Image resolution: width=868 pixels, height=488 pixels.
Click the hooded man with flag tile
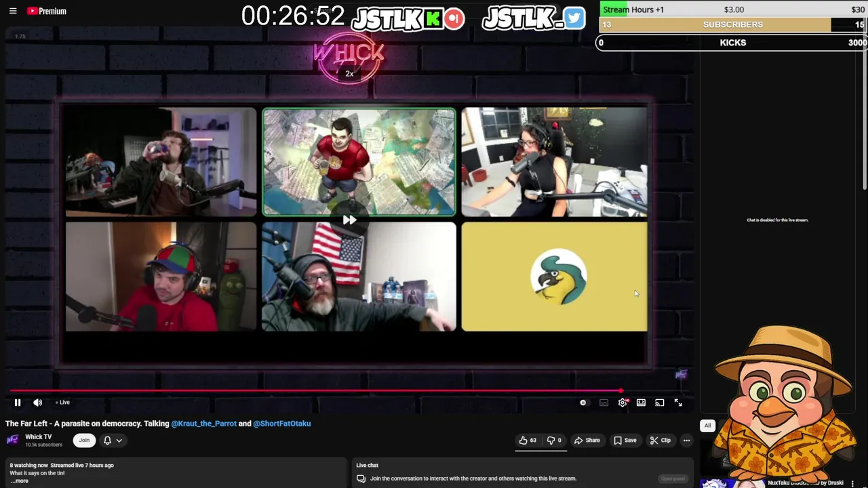(359, 277)
